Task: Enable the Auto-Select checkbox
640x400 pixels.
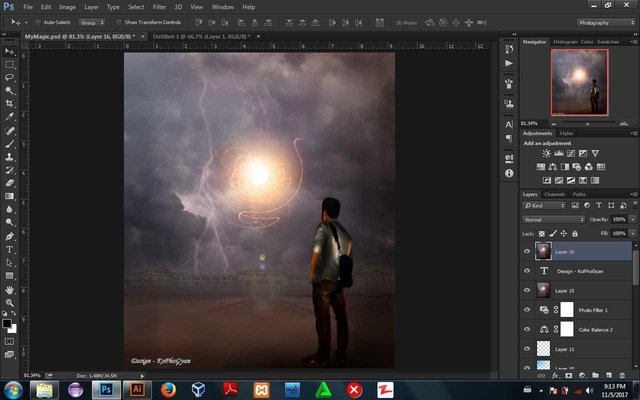Action: [x=37, y=21]
